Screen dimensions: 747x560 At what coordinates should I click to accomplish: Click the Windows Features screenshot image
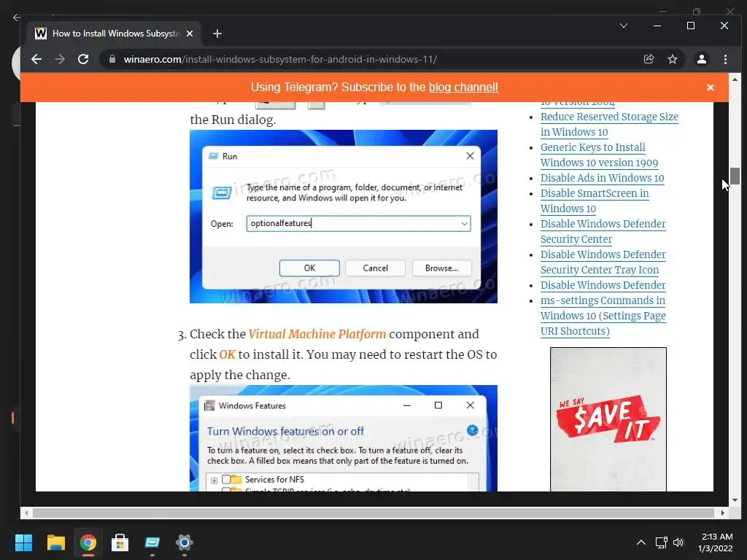coord(344,438)
